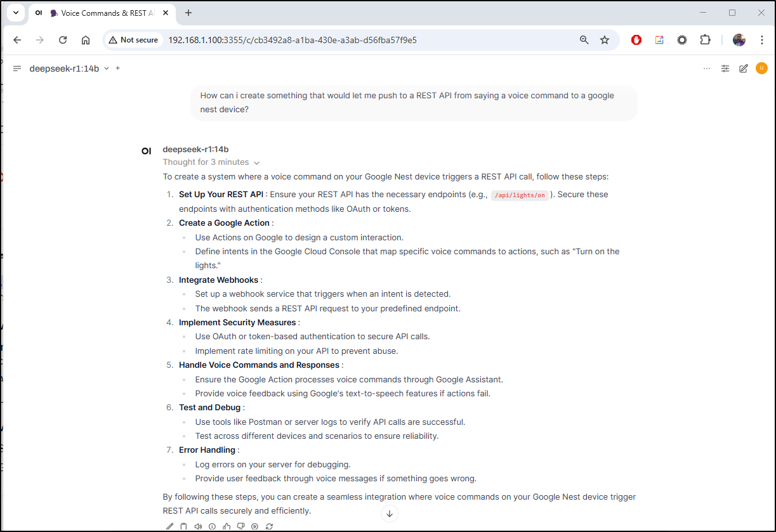Click "Use Actions on Google" bullet text
Viewport: 776px width, 532px height.
coord(299,238)
